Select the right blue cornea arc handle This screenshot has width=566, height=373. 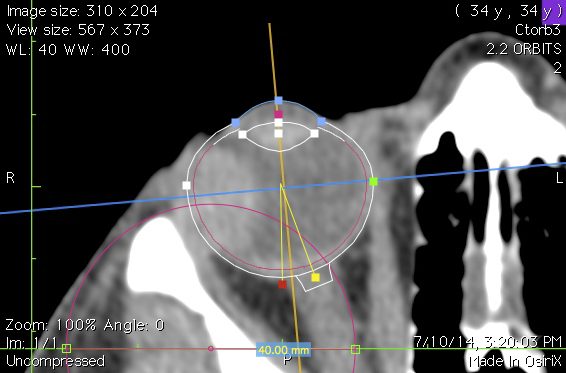point(321,121)
